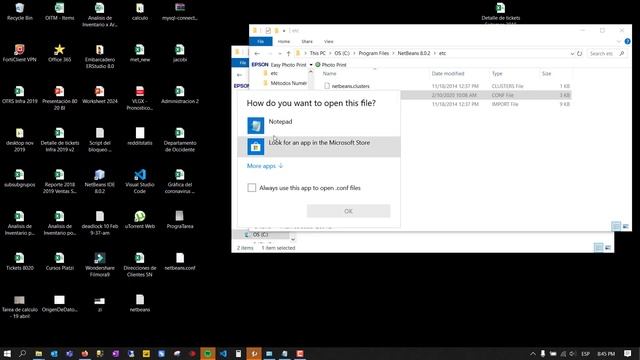The image size is (640, 360).
Task: Confirm with the OK button
Action: (348, 211)
